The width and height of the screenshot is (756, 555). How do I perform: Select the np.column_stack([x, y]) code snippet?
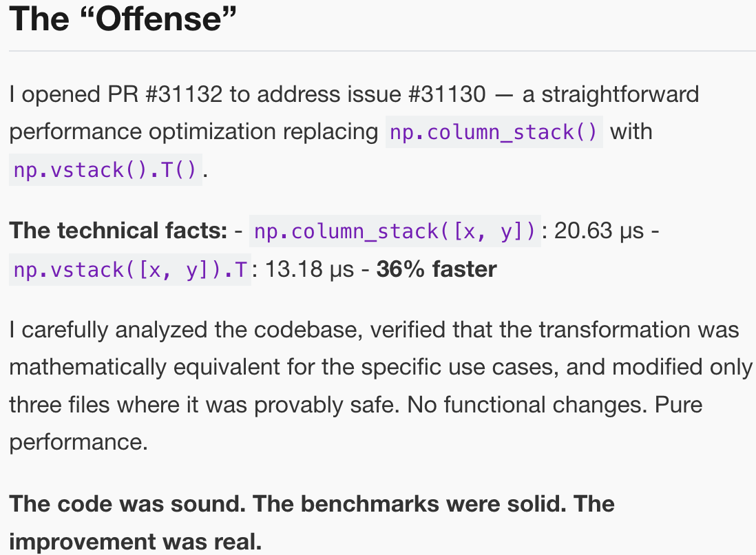395,232
